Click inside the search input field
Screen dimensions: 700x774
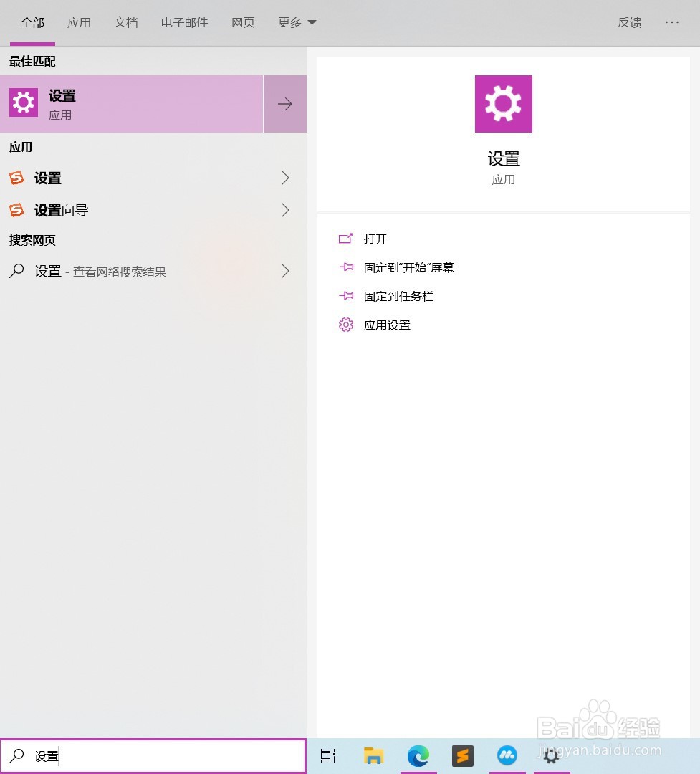point(143,755)
